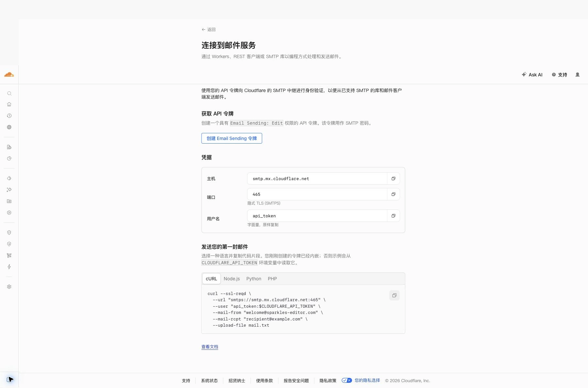Screen dimensions: 588x388
Task: Open the footer 招贤纳士 link
Action: click(x=237, y=380)
